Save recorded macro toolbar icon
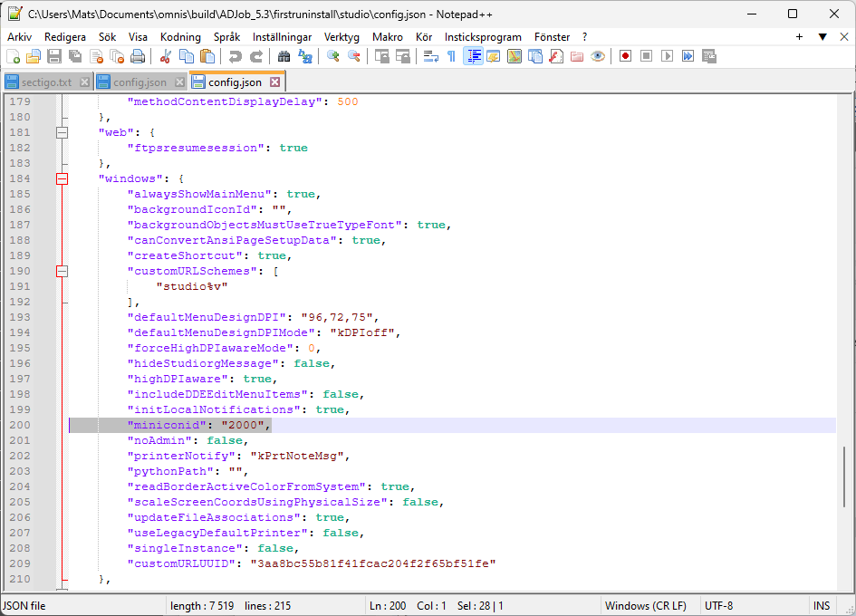The image size is (856, 616). [x=709, y=56]
